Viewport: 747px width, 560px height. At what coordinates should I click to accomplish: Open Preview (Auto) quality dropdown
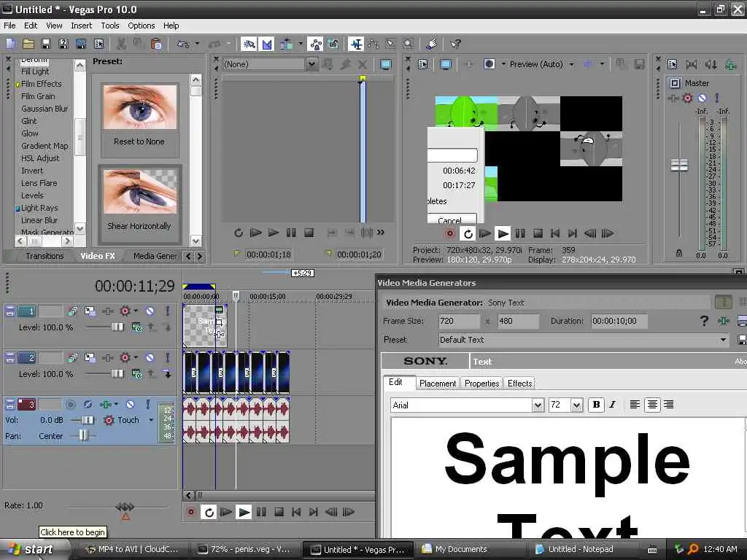[571, 64]
